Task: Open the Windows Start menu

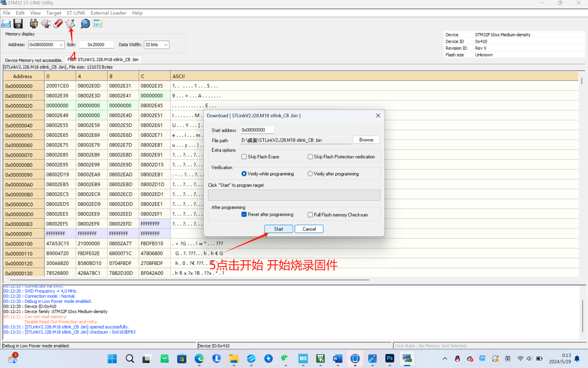Action: pos(112,359)
